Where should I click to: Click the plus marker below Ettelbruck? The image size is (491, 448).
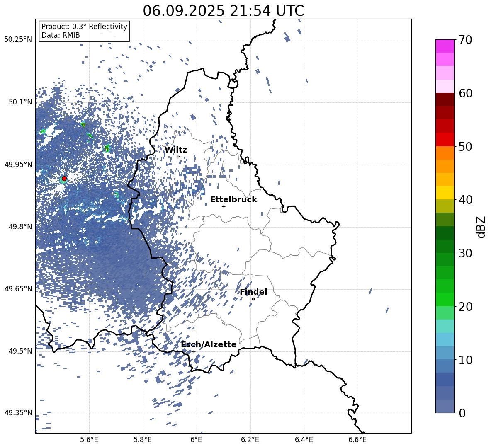click(x=224, y=206)
